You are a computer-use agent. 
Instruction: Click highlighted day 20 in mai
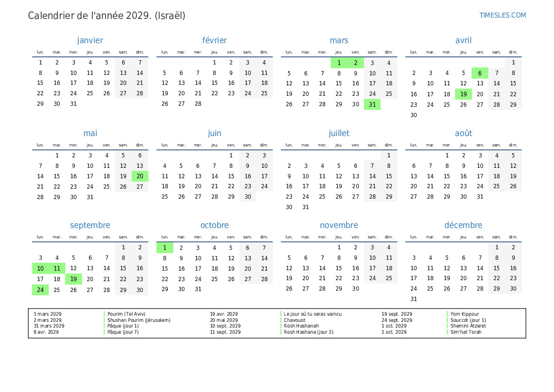(140, 176)
